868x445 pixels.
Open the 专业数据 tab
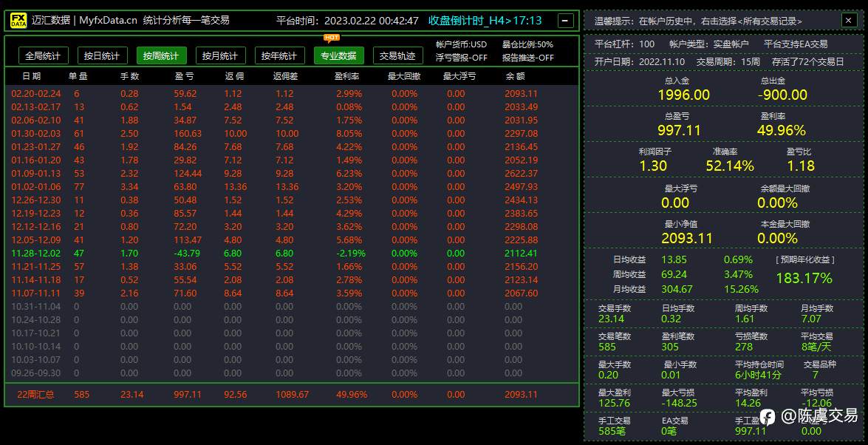[x=339, y=55]
